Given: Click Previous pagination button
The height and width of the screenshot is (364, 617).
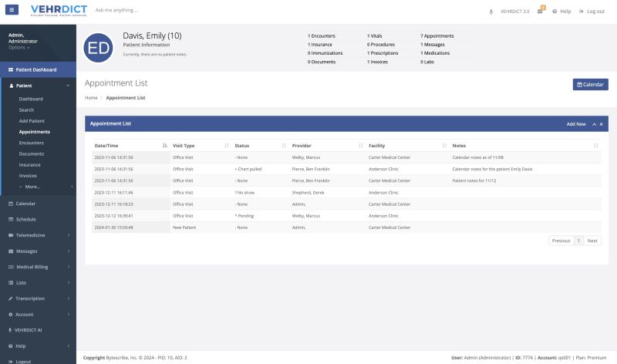Looking at the screenshot, I should (561, 241).
